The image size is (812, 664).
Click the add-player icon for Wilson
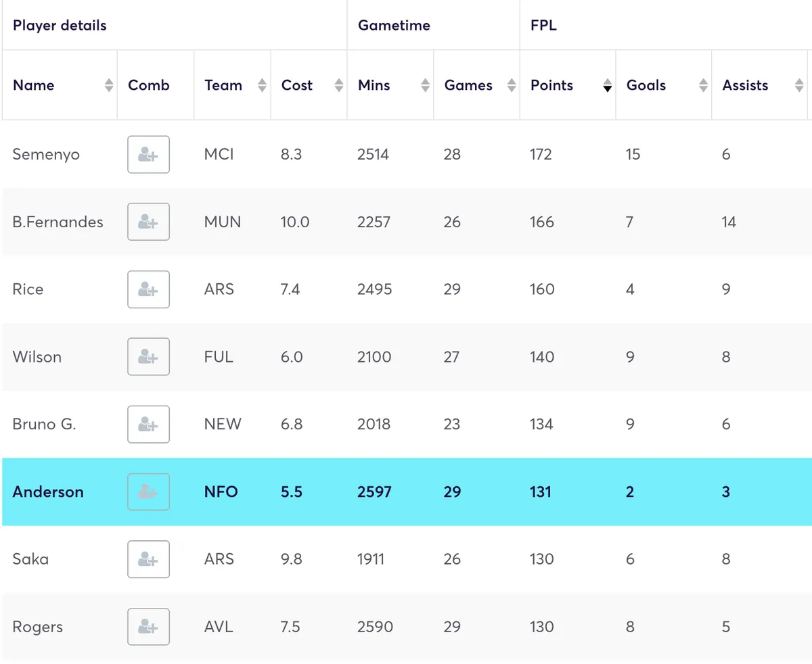click(x=148, y=357)
